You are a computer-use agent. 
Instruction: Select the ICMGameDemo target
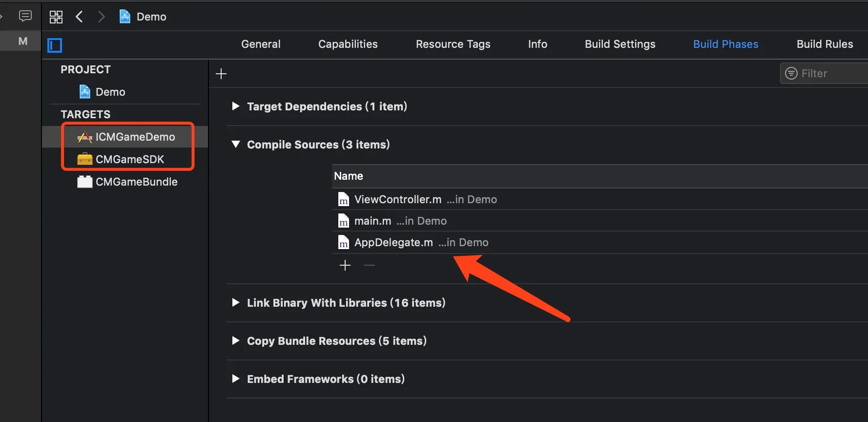coord(125,137)
